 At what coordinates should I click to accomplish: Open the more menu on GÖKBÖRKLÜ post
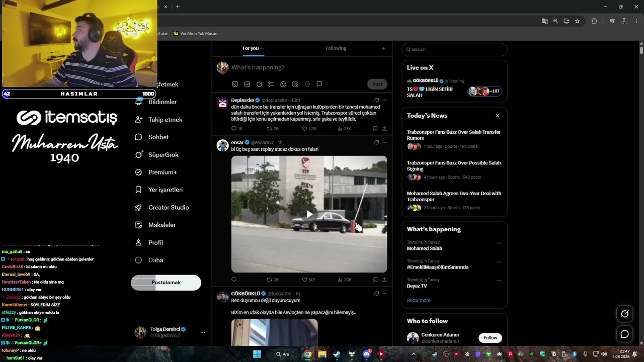click(384, 293)
